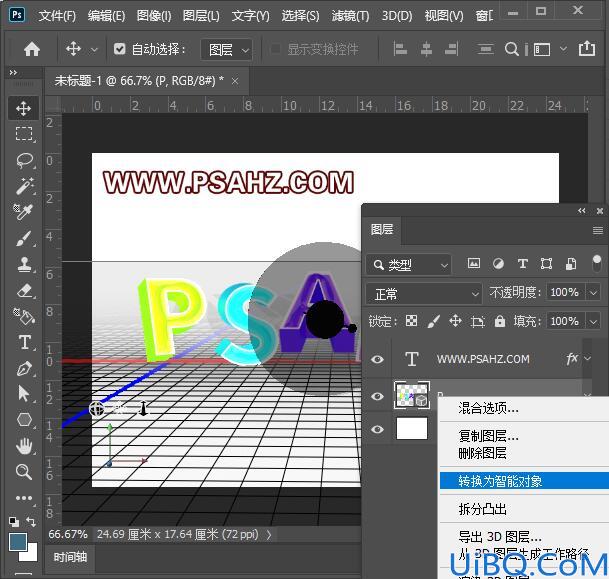Open the opacity slider dropdown arrow
The height and width of the screenshot is (579, 609).
[x=593, y=292]
